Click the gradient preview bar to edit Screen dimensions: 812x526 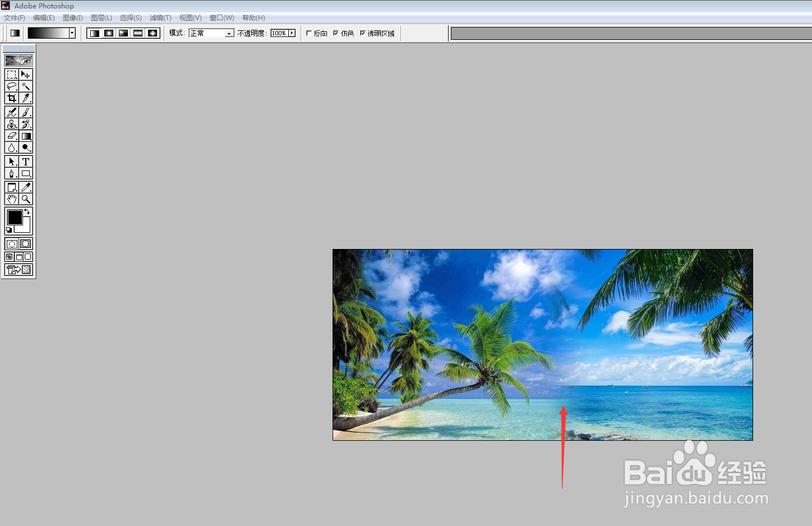coord(48,33)
